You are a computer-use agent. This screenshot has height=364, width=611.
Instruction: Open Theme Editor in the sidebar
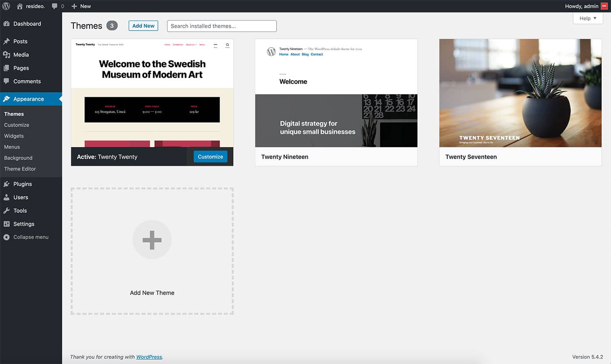[x=20, y=169]
